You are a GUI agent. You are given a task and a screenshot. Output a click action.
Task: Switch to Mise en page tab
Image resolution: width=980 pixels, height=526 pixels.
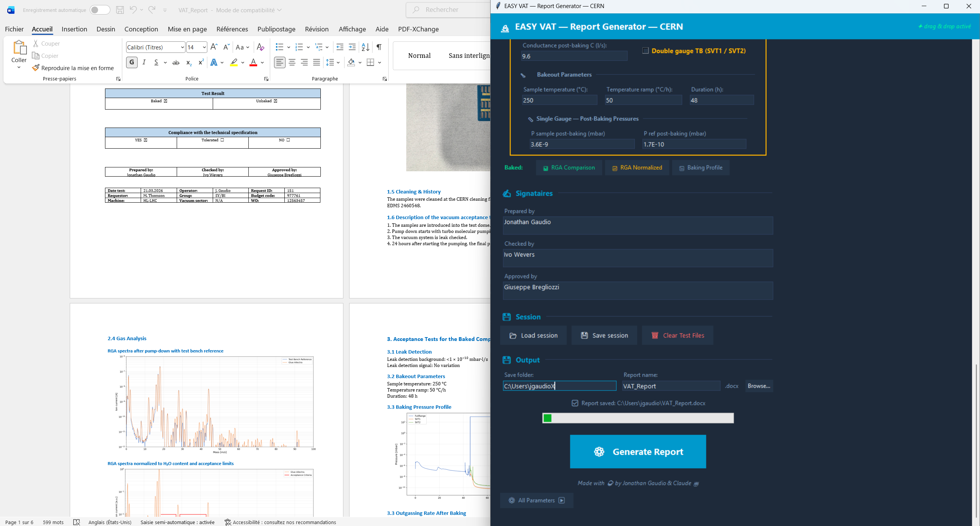187,29
